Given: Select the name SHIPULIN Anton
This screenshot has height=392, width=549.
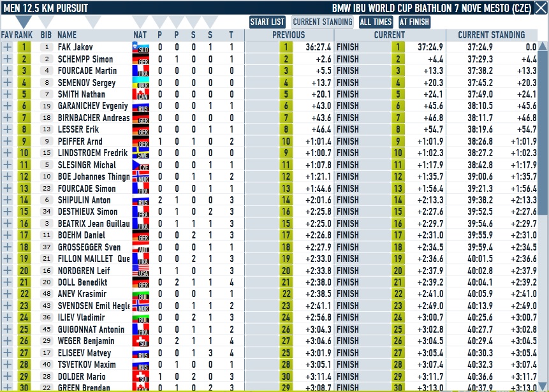Looking at the screenshot, I should [x=84, y=200].
